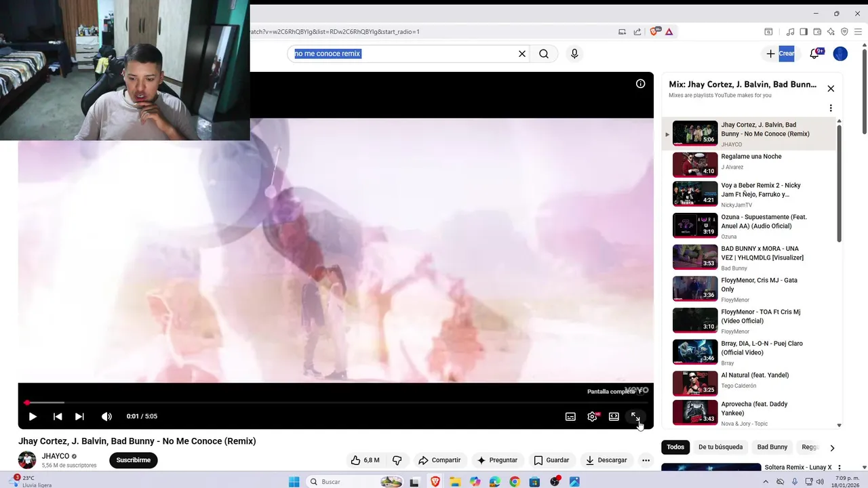
Task: Open Leo AI sparkle icon
Action: point(831,31)
